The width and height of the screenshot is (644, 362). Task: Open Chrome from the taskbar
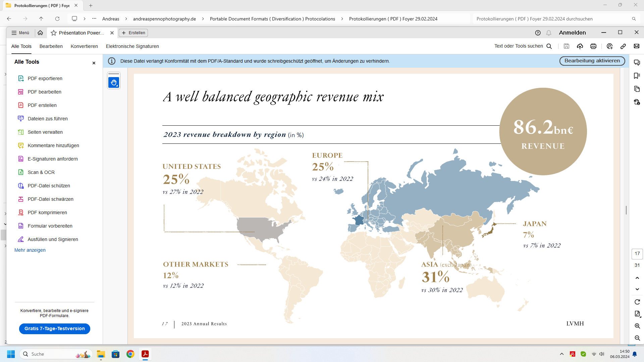point(130,354)
